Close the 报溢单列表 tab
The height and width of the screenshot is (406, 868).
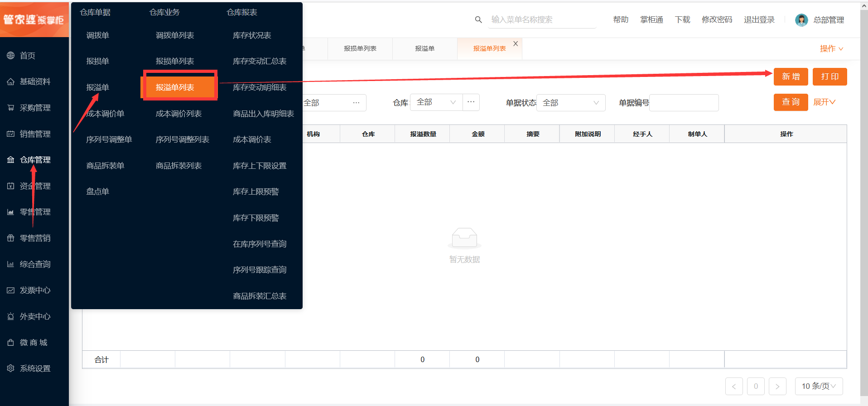516,43
